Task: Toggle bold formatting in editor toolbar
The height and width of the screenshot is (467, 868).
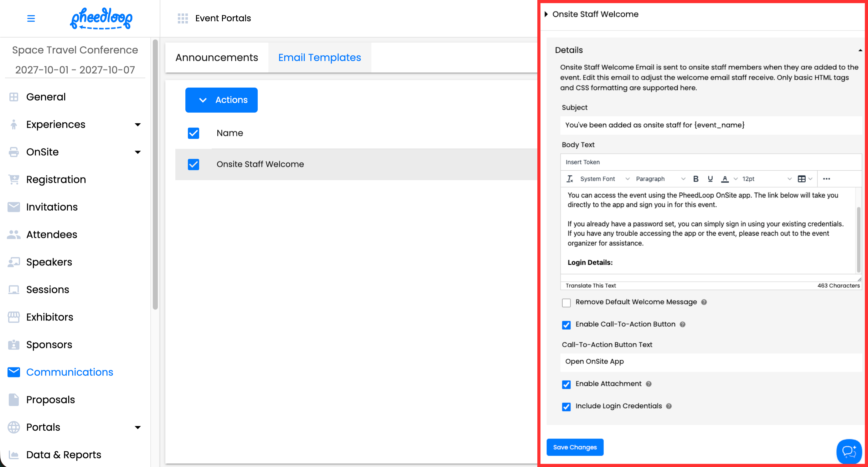Action: (x=696, y=179)
